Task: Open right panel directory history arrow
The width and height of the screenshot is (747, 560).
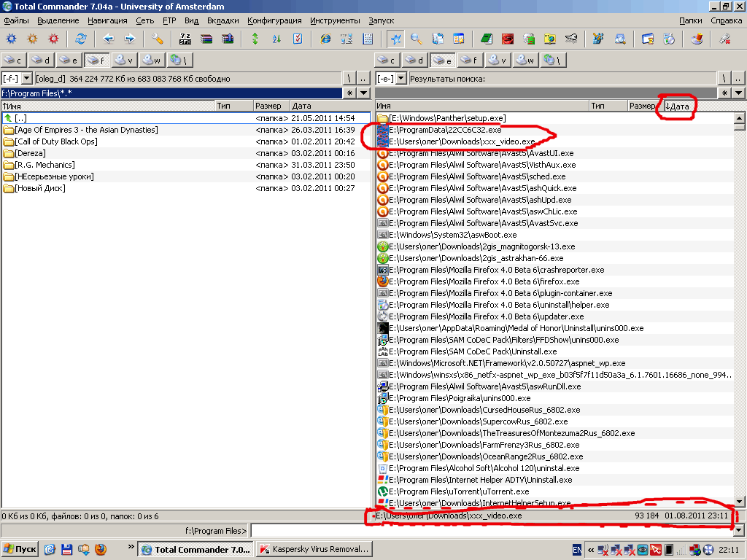Action: coord(738,93)
